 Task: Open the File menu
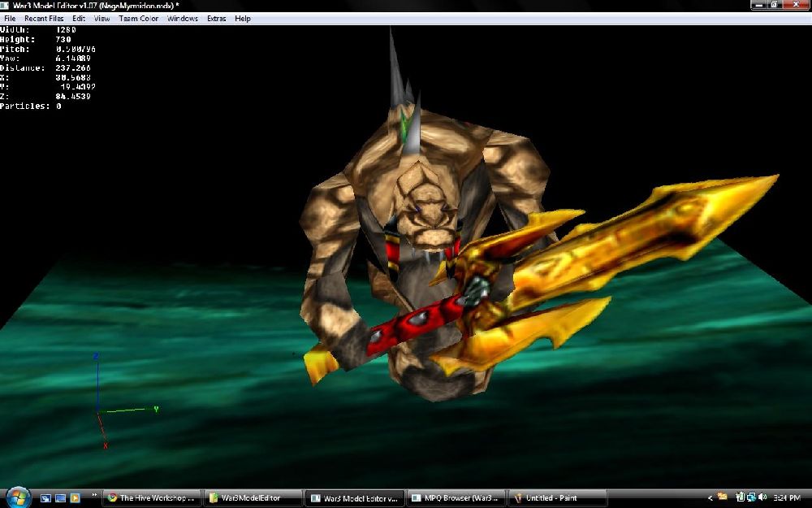(10, 19)
